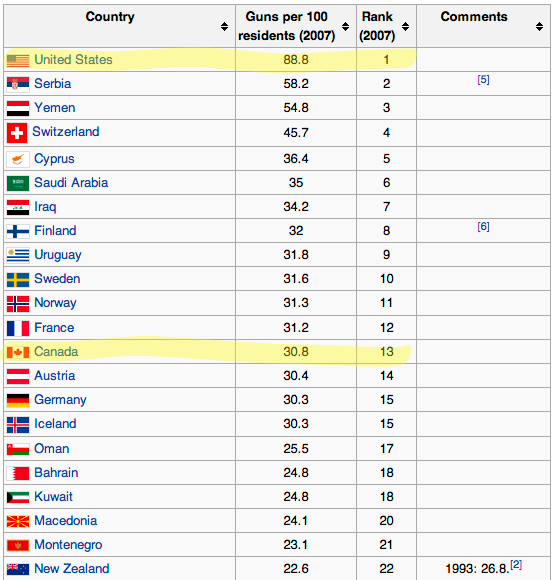The width and height of the screenshot is (553, 580).
Task: Select rank 22 in New Zealand row
Action: tap(387, 569)
